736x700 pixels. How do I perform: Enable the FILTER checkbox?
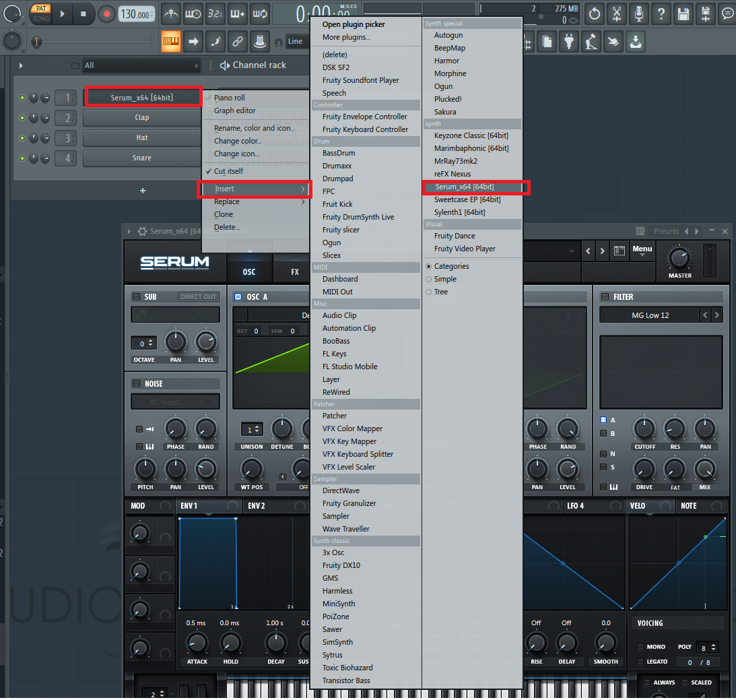click(x=605, y=296)
